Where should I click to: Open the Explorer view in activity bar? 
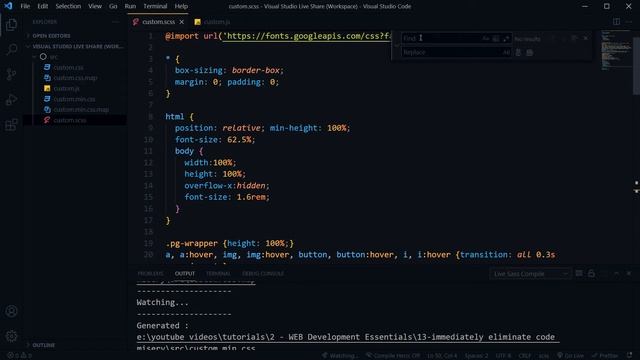[11, 24]
